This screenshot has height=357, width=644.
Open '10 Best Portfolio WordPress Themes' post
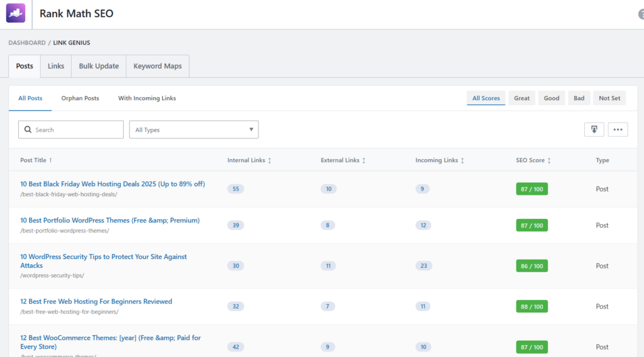110,221
